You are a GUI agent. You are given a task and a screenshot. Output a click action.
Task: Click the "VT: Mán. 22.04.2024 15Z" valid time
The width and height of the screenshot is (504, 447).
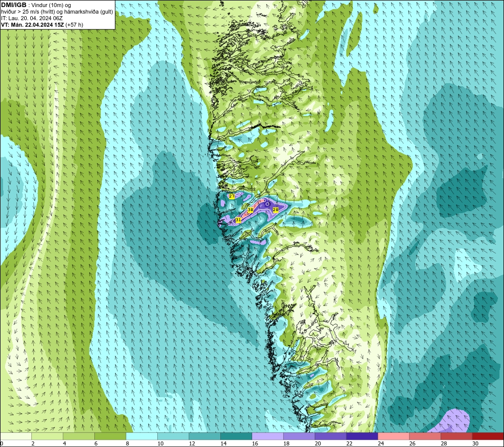32,25
